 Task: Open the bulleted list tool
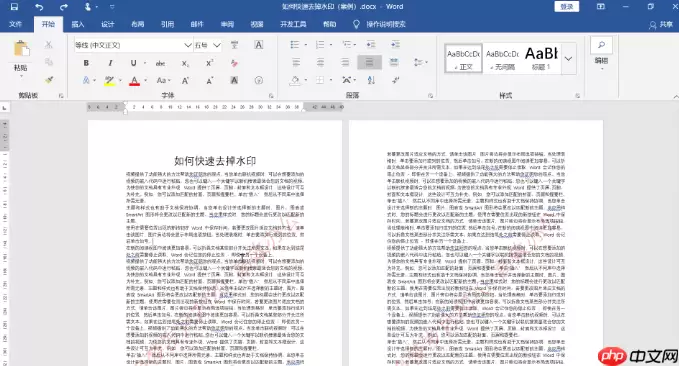295,45
